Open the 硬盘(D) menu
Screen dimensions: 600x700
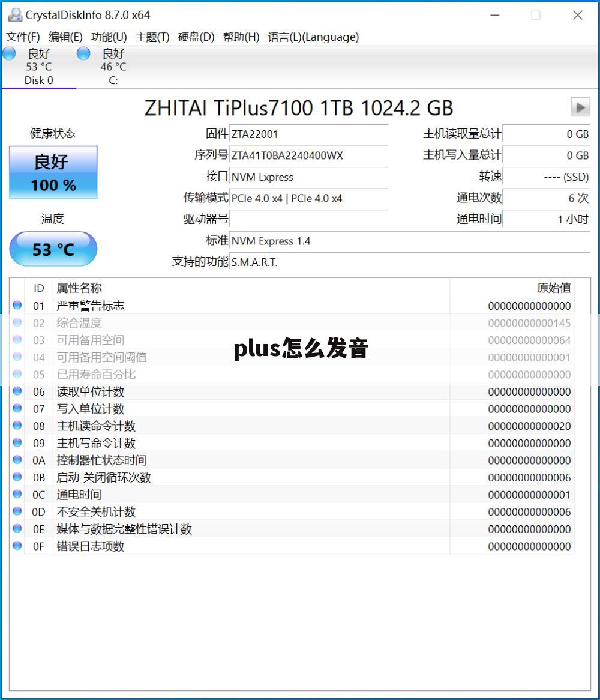(x=196, y=37)
